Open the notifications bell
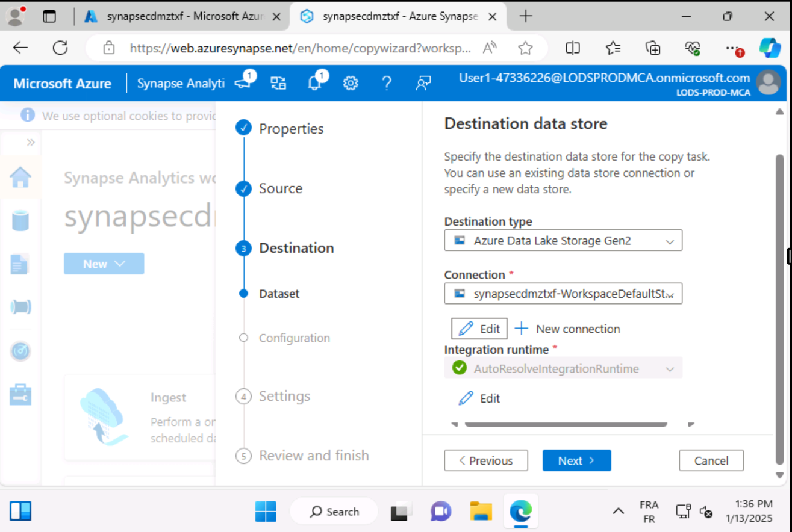The height and width of the screenshot is (532, 792). (316, 83)
